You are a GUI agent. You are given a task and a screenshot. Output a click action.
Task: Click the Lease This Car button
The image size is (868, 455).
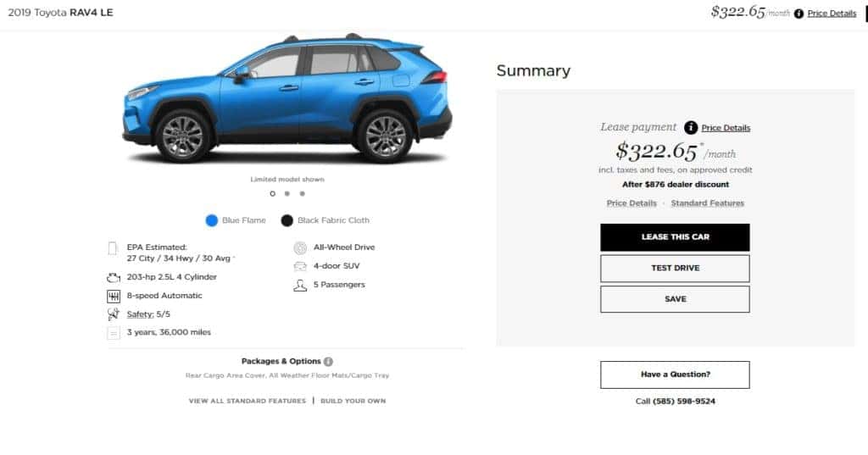pyautogui.click(x=675, y=237)
